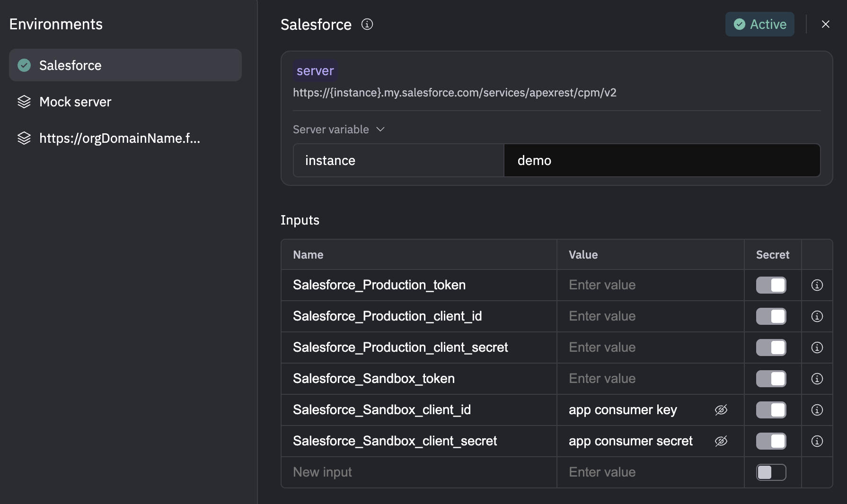Edit the instance value field containing demo
The height and width of the screenshot is (504, 847).
coord(662,161)
